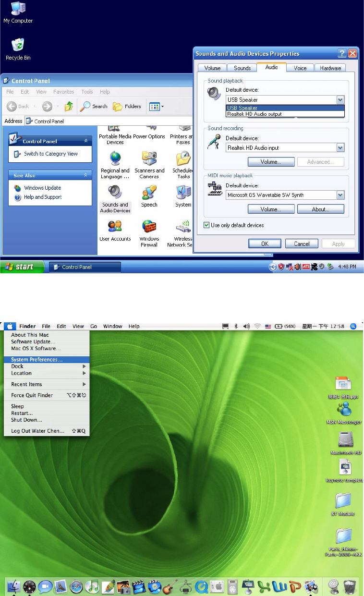Viewport: 364px width, 596px height.
Task: Open Macintosh HD desktop icon
Action: coord(346,444)
